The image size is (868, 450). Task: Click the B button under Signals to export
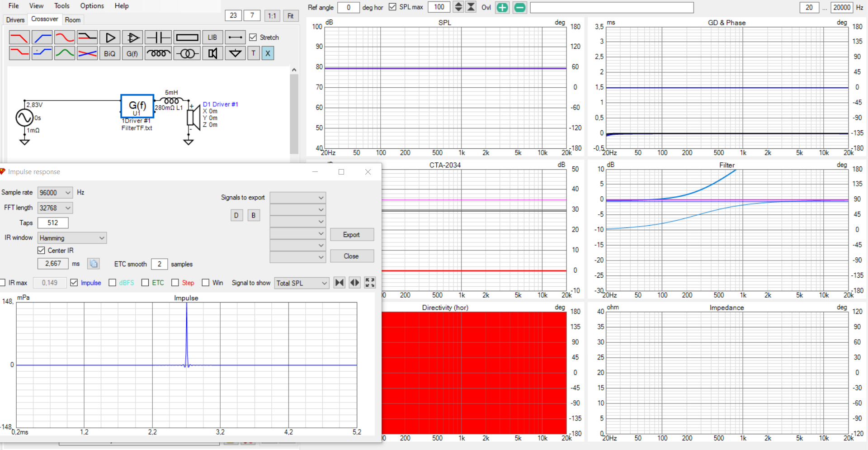click(x=254, y=215)
